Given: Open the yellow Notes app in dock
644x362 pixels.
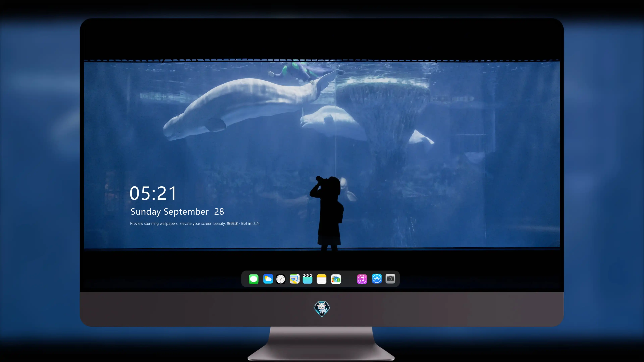Looking at the screenshot, I should (x=321, y=279).
